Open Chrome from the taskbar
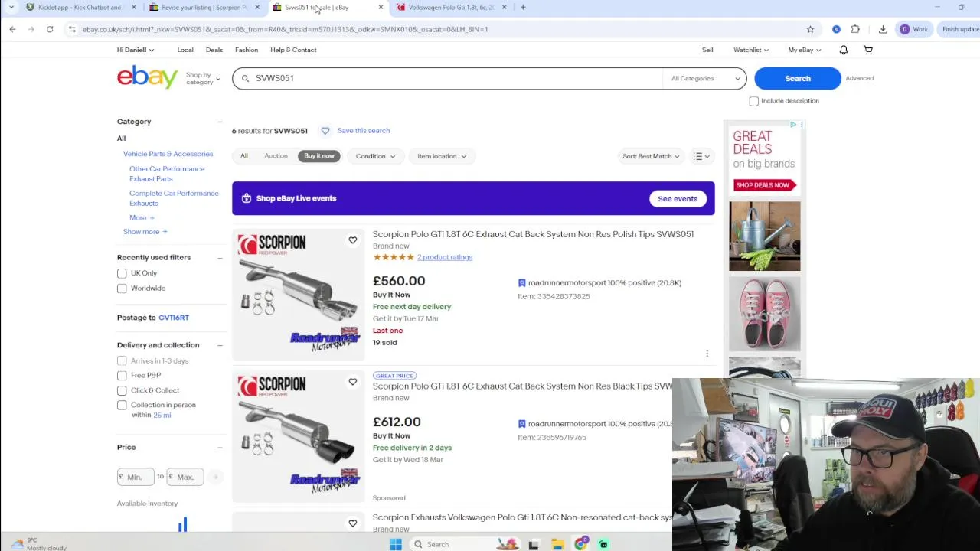Image resolution: width=980 pixels, height=551 pixels. pos(581,544)
